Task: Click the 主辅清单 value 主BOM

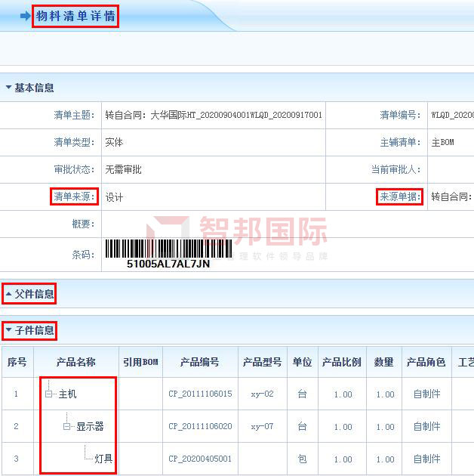Action: [443, 142]
